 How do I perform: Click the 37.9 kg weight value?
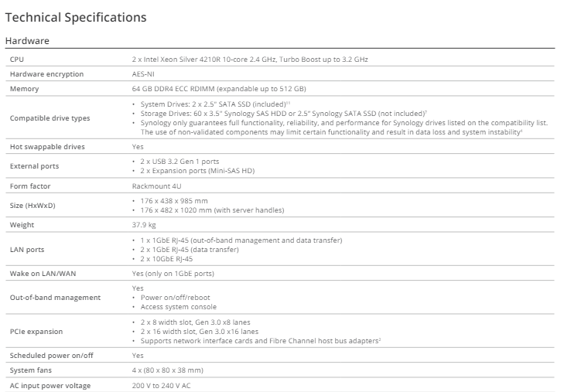(x=144, y=225)
